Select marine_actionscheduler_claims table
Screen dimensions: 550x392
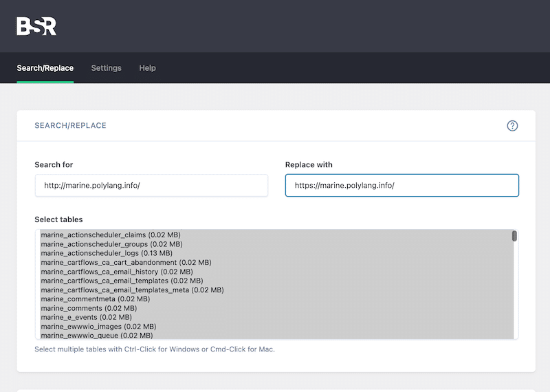[277, 235]
